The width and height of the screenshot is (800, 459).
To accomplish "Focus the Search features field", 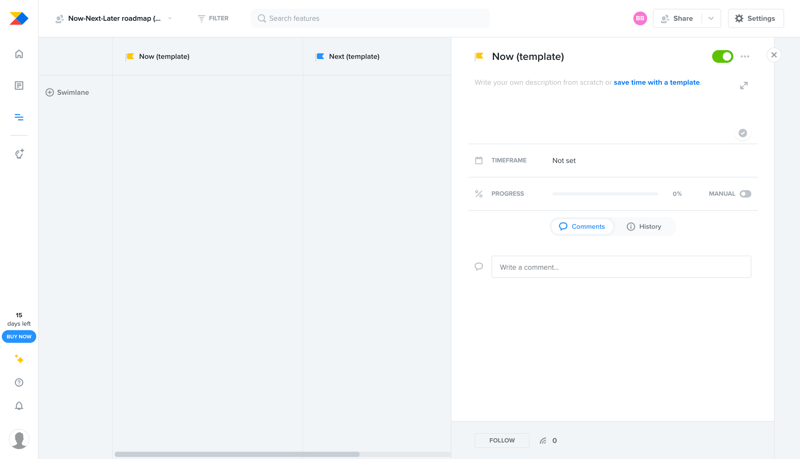I will click(x=370, y=18).
